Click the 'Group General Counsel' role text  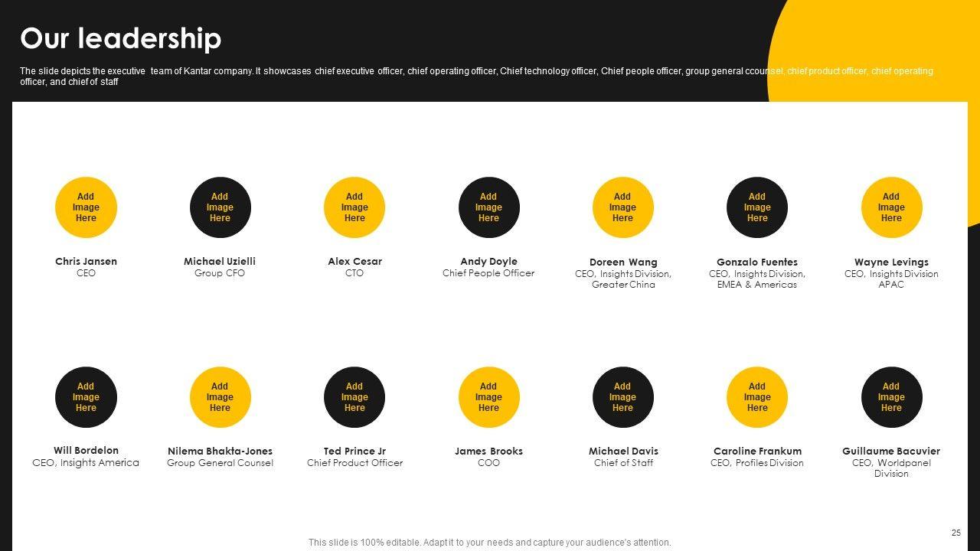[x=220, y=463]
